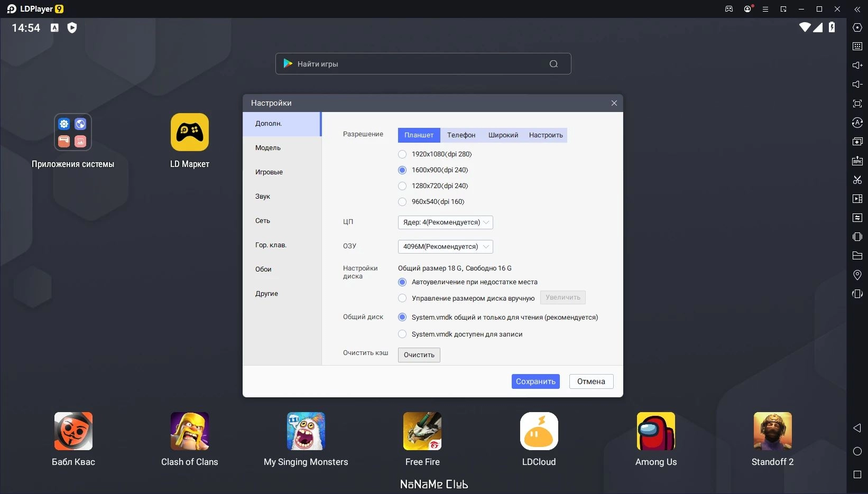This screenshot has width=868, height=494.
Task: Expand the ЦП cores dropdown
Action: [445, 222]
